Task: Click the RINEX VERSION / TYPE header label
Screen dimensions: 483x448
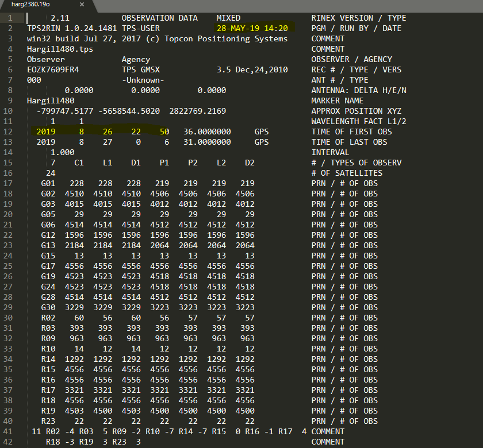Action: [x=358, y=18]
